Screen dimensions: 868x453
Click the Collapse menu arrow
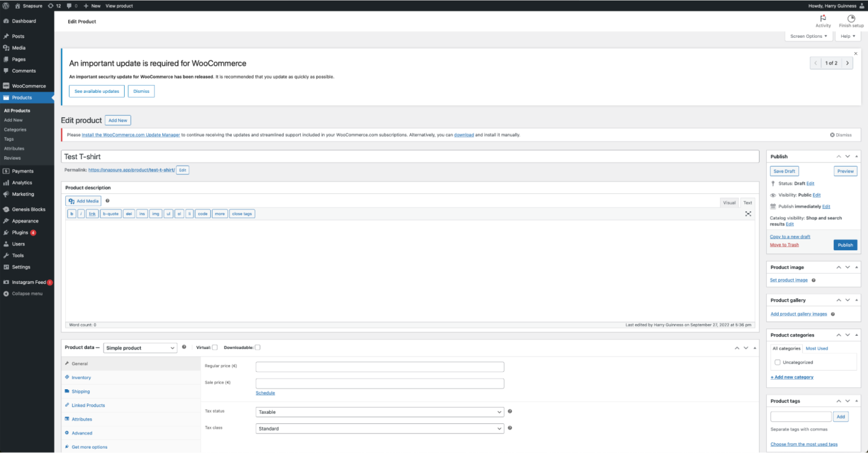[6, 294]
